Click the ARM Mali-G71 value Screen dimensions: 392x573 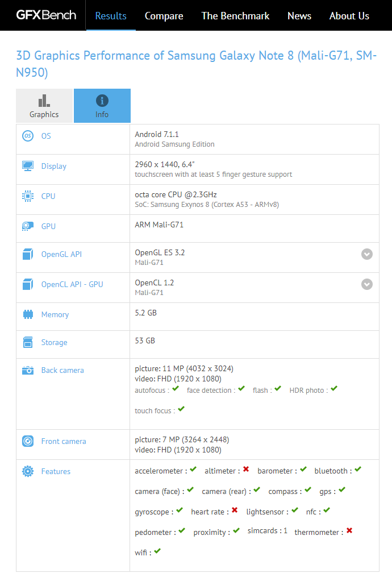click(159, 225)
